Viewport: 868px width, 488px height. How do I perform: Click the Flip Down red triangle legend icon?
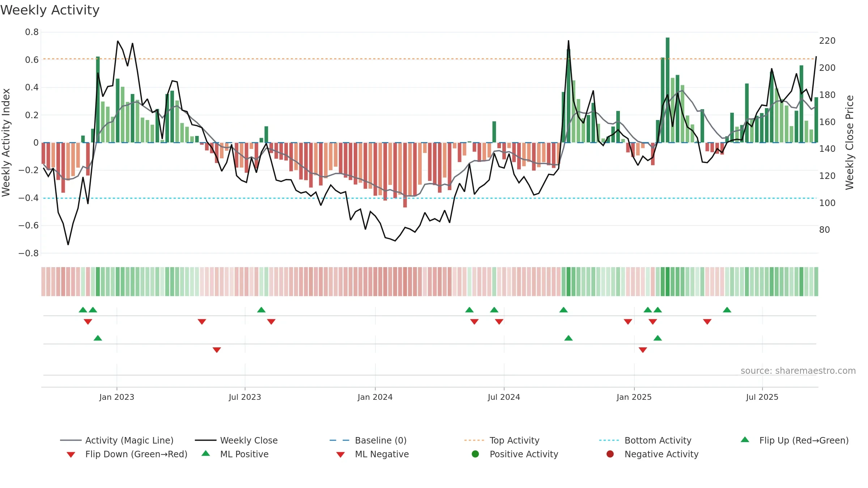click(x=71, y=455)
